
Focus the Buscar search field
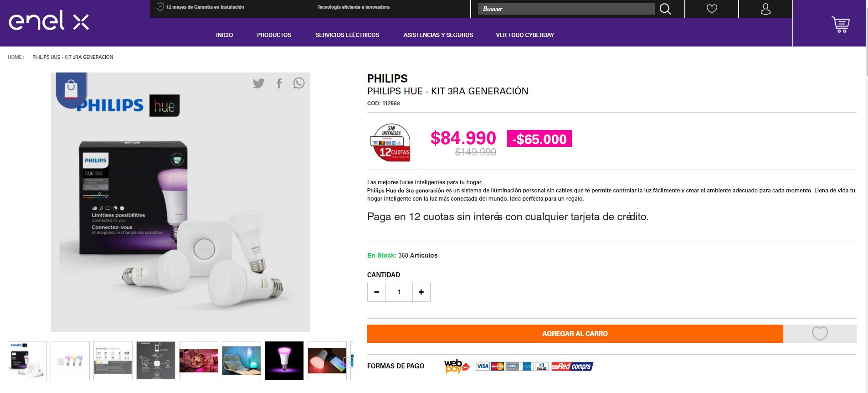tap(565, 9)
